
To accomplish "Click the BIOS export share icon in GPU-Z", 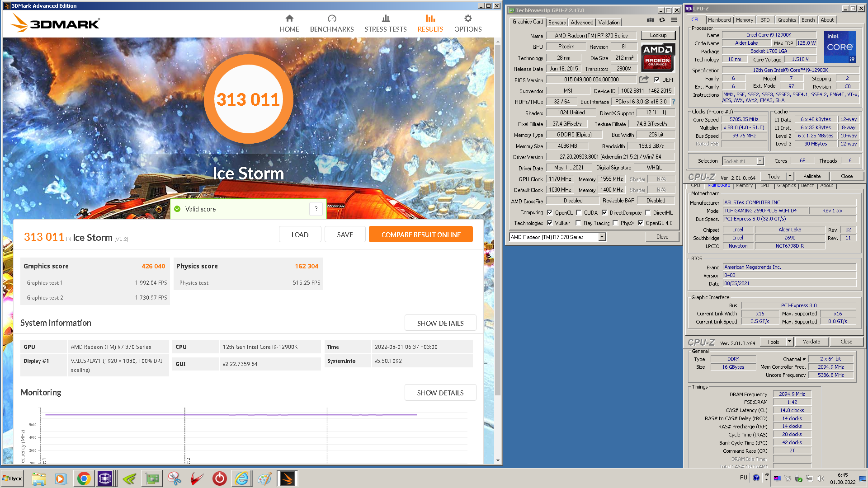I will [644, 80].
